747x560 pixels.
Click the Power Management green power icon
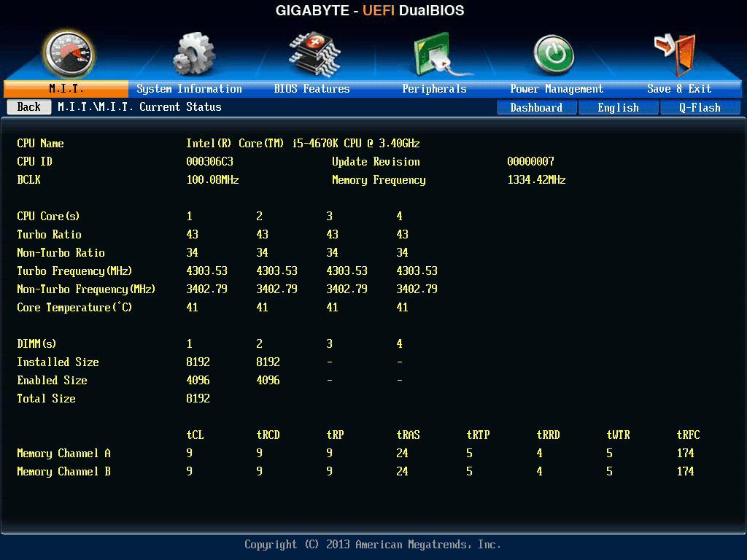pyautogui.click(x=554, y=55)
